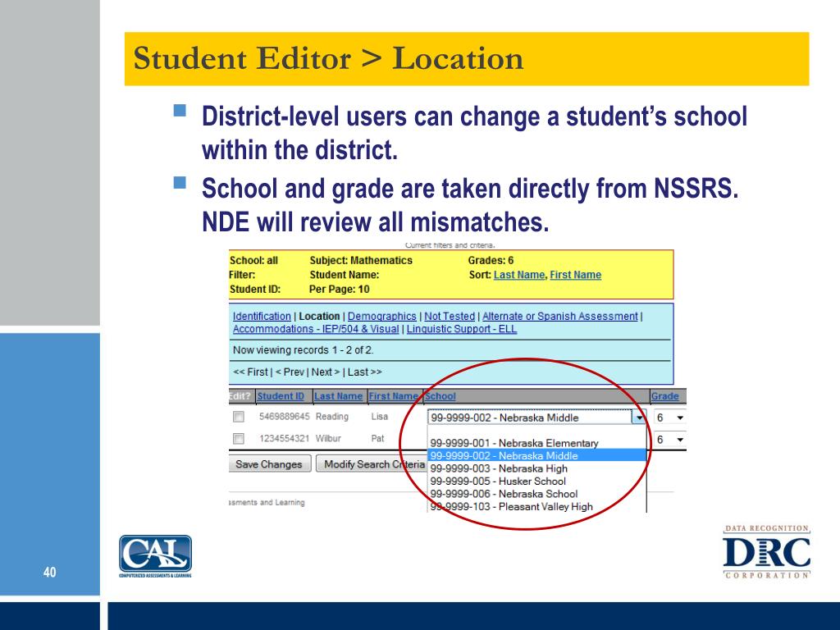Viewport: 840px width, 630px height.
Task: Click the Modify Search Criteria button
Action: (372, 464)
